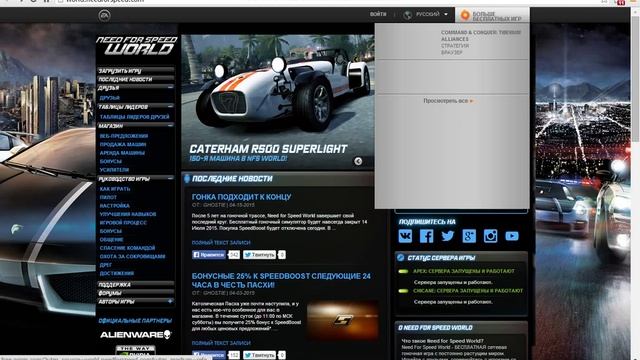Open Как играть guide link
640x360 pixels.
115,189
